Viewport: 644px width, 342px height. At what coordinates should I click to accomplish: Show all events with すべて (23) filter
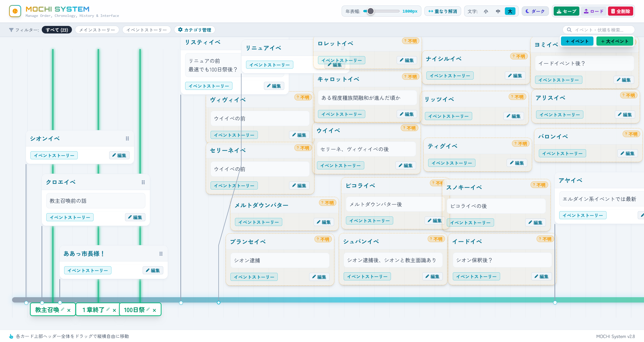pos(57,30)
